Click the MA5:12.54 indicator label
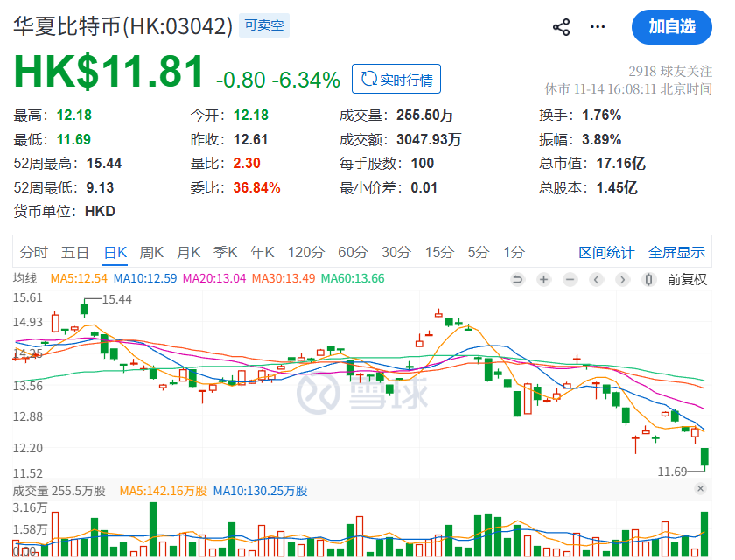The width and height of the screenshot is (735, 560). coord(79,278)
